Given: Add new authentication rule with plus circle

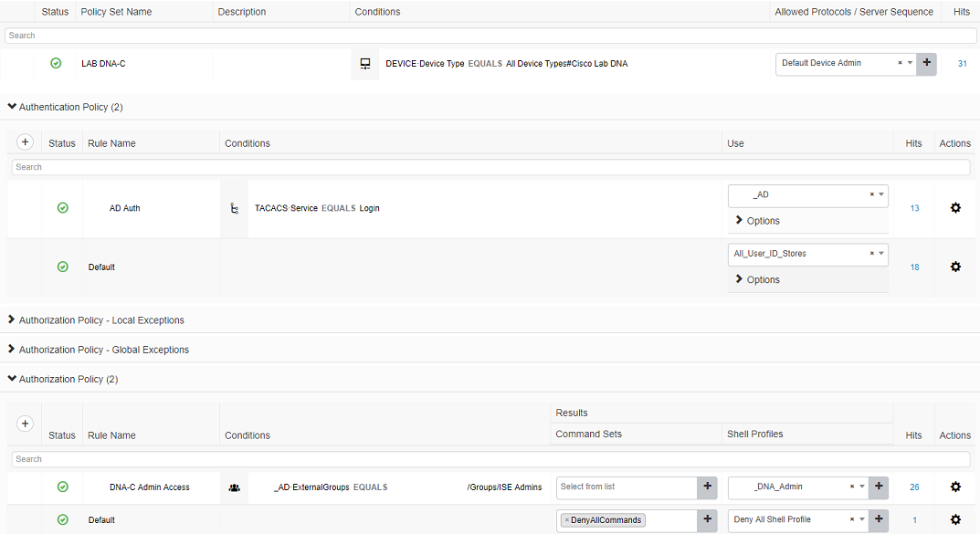Looking at the screenshot, I should [x=25, y=141].
